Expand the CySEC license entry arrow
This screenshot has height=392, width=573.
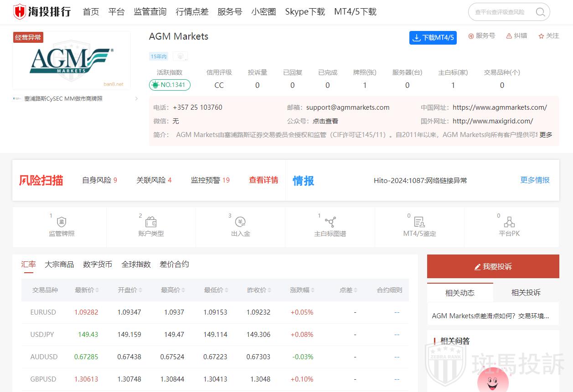click(136, 98)
